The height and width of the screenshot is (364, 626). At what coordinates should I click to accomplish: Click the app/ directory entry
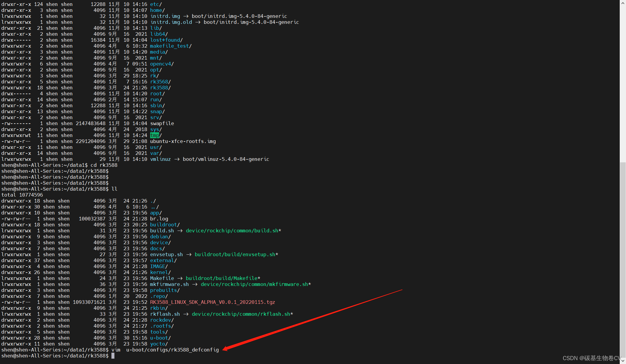(x=156, y=213)
